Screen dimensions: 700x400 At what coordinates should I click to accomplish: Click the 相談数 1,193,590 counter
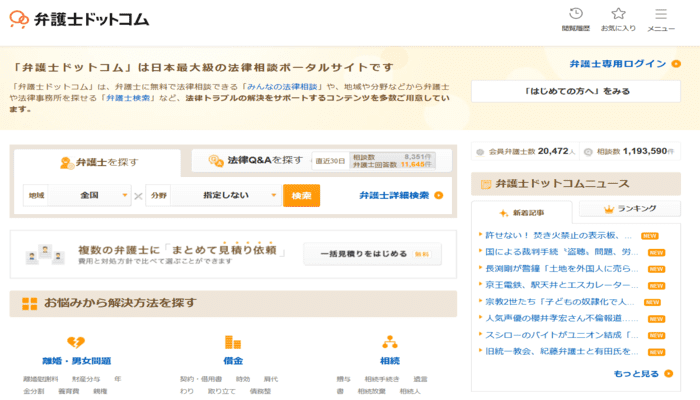click(x=629, y=152)
